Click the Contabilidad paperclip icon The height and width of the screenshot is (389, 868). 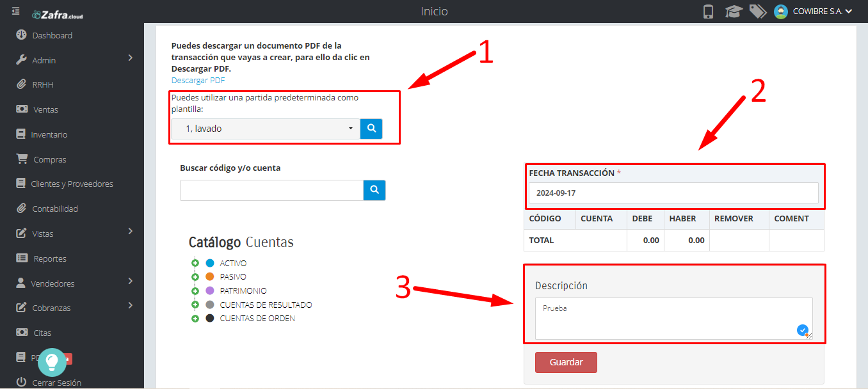click(21, 208)
